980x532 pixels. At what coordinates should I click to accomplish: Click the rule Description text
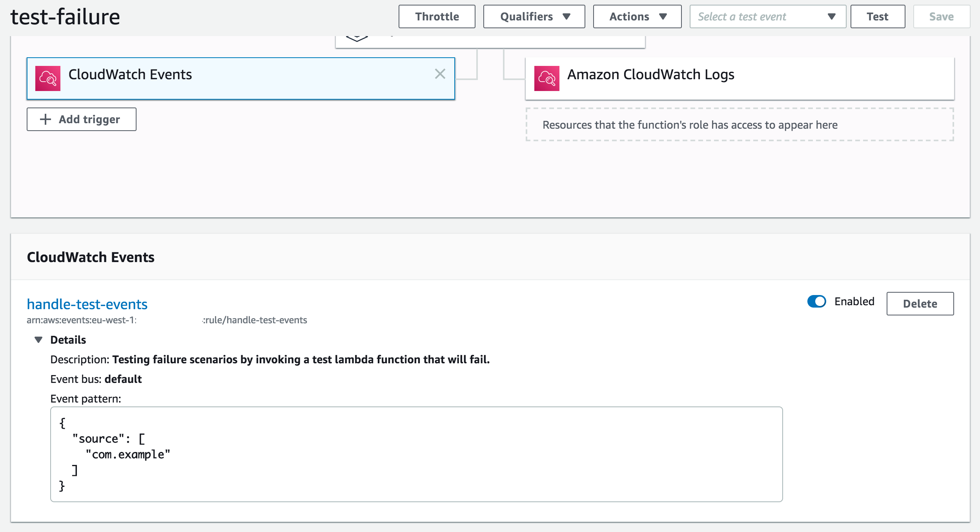tap(270, 359)
